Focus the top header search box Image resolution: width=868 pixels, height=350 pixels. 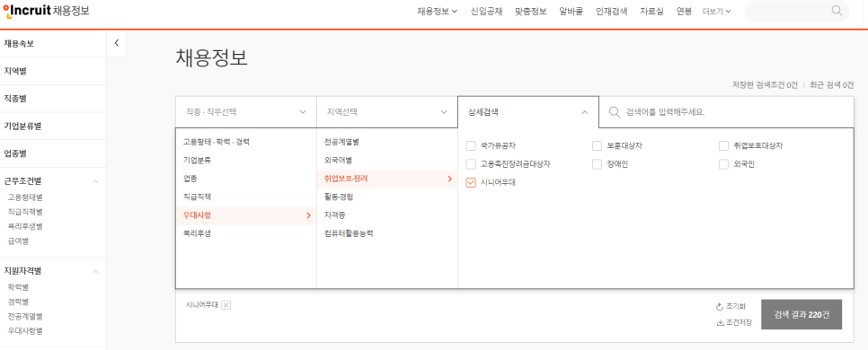tap(797, 11)
